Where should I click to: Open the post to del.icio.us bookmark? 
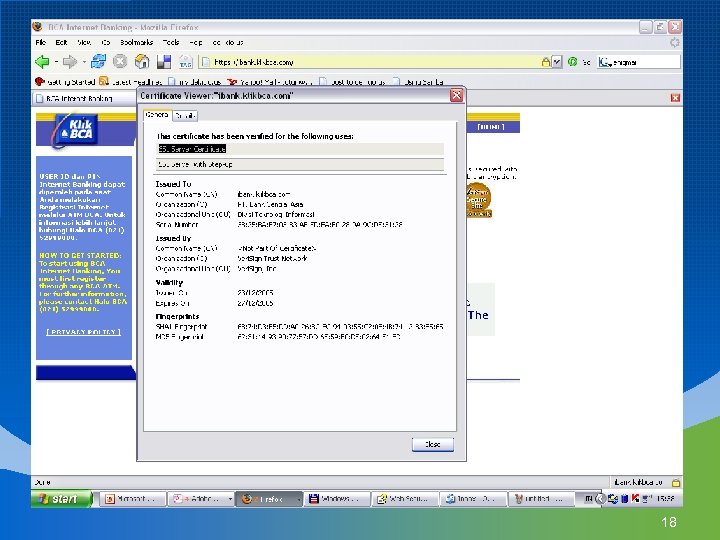353,82
